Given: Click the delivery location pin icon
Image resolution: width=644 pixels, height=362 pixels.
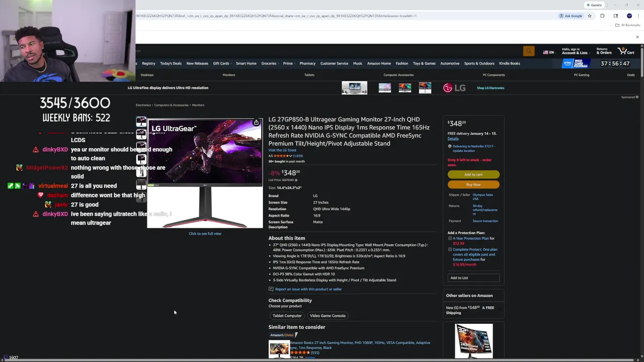Looking at the screenshot, I should tap(449, 146).
